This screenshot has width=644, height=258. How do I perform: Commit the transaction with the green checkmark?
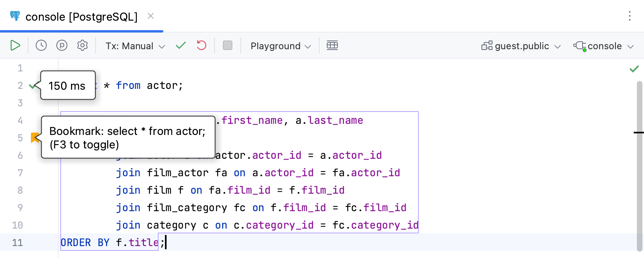[181, 46]
